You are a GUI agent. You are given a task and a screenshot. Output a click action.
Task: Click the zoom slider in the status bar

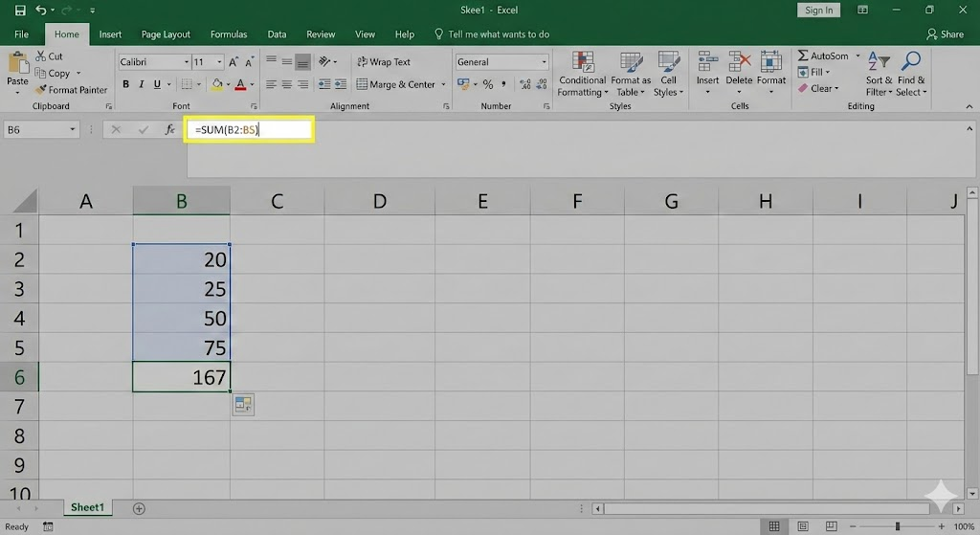(x=897, y=526)
